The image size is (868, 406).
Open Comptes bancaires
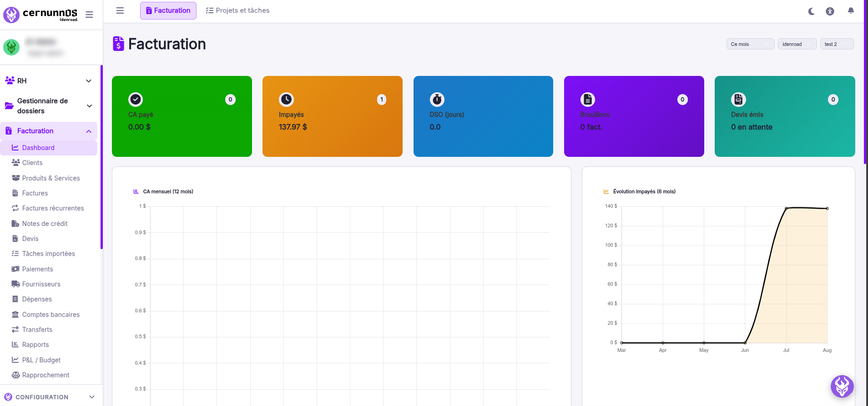point(49,315)
